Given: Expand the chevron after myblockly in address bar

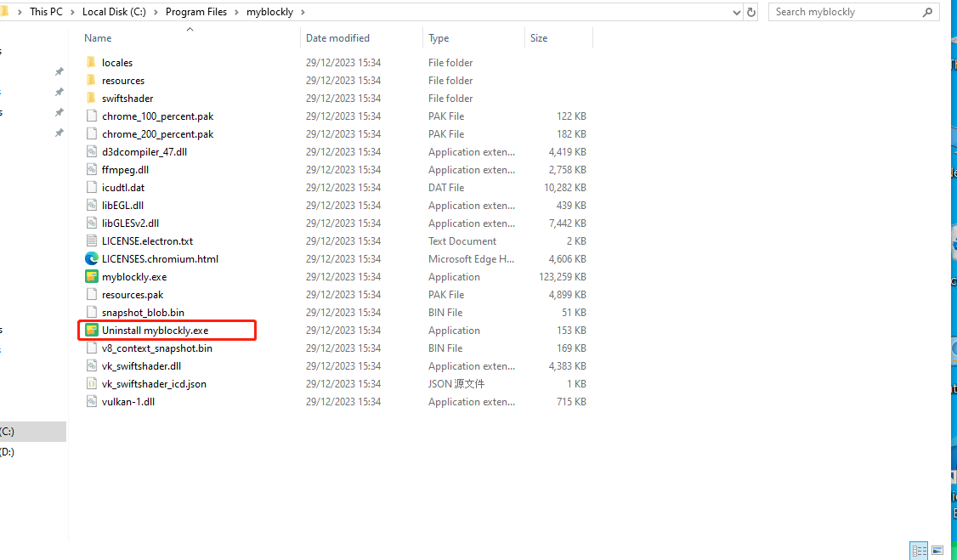Looking at the screenshot, I should coord(302,12).
